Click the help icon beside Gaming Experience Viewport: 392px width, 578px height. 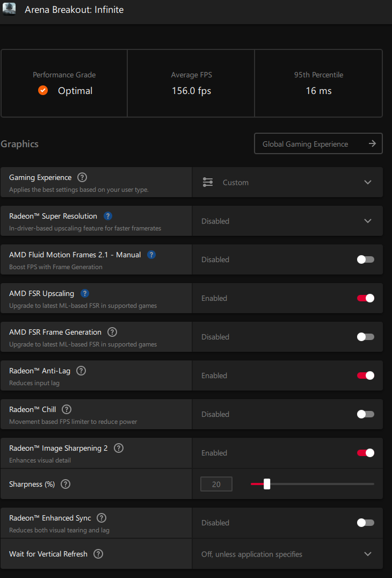[x=82, y=177]
